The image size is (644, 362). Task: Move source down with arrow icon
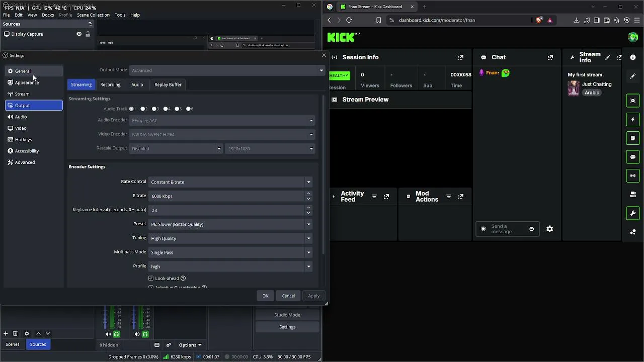click(x=48, y=333)
